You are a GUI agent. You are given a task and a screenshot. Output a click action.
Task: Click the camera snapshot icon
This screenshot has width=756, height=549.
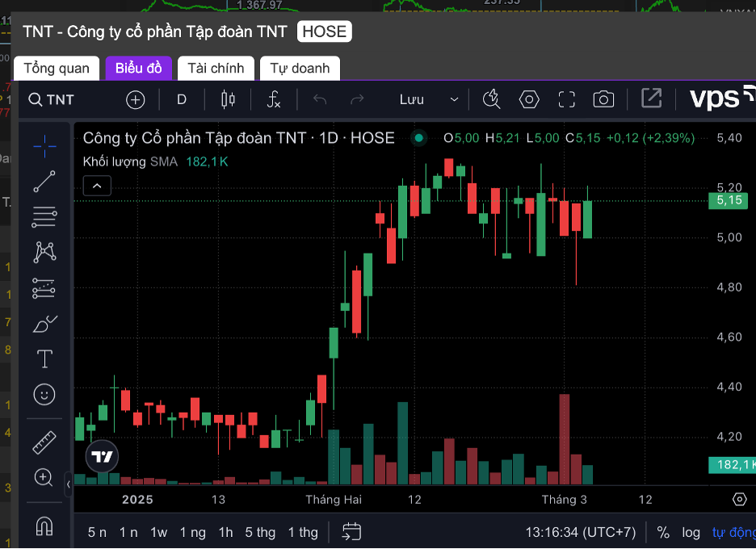click(603, 99)
